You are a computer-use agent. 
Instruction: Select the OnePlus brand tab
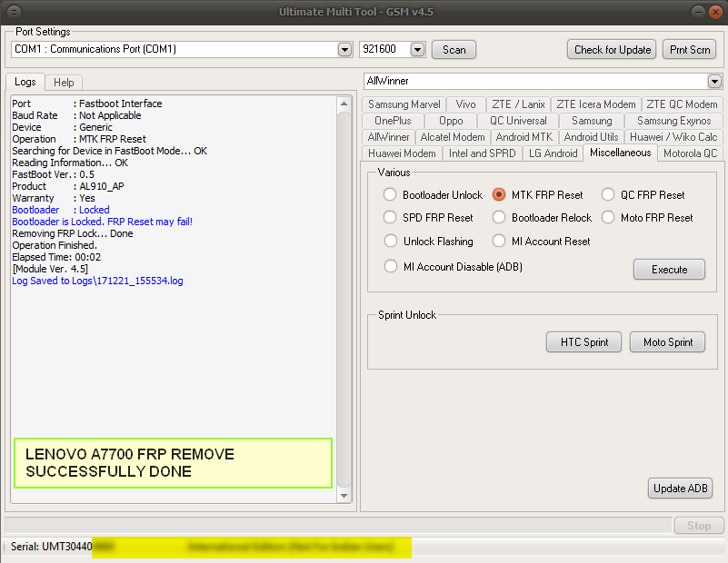point(392,120)
